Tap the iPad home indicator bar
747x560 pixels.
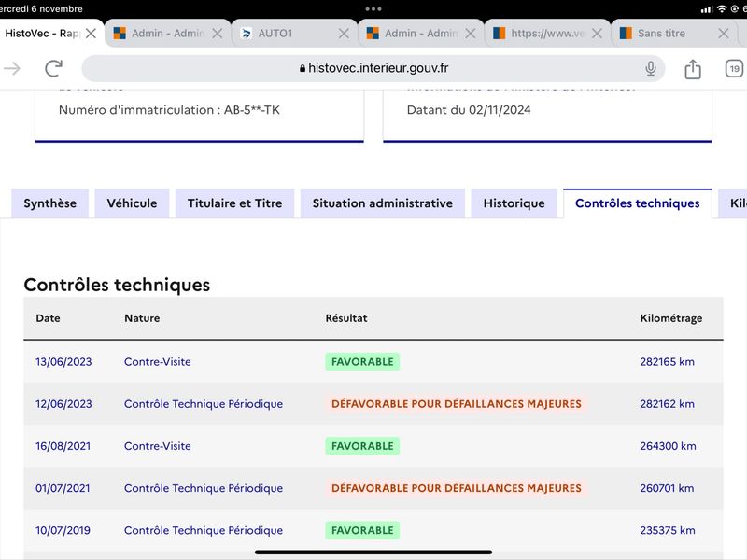(x=373, y=553)
